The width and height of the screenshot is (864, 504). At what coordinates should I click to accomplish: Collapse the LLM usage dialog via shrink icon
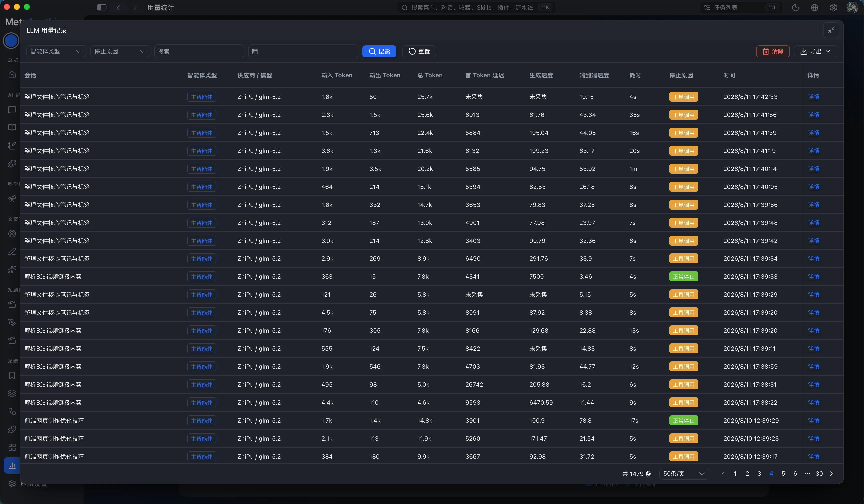(831, 30)
